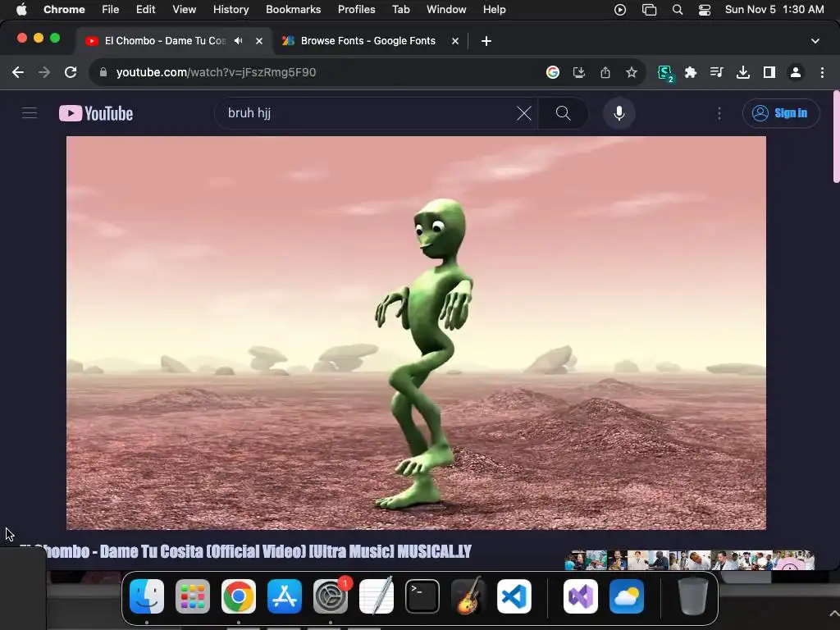Open the Window menu
Image resolution: width=840 pixels, height=630 pixels.
[x=446, y=9]
